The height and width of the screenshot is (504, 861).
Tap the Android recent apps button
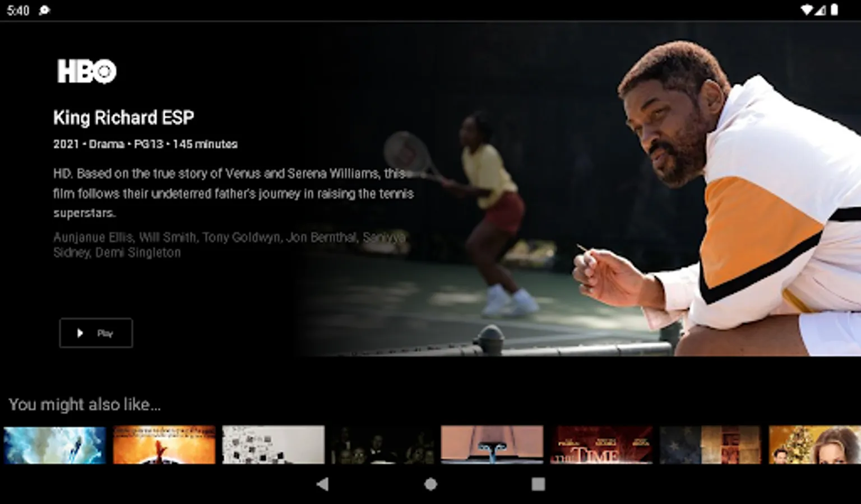click(x=538, y=484)
